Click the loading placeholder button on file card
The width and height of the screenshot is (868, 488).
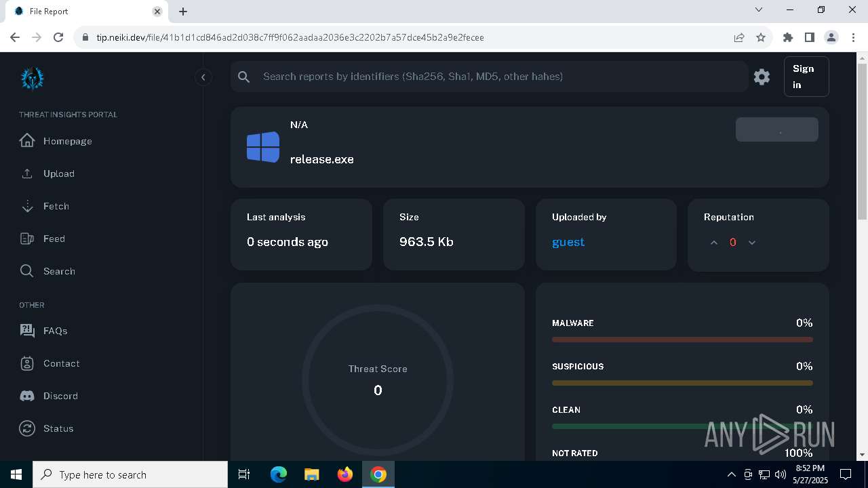[777, 129]
